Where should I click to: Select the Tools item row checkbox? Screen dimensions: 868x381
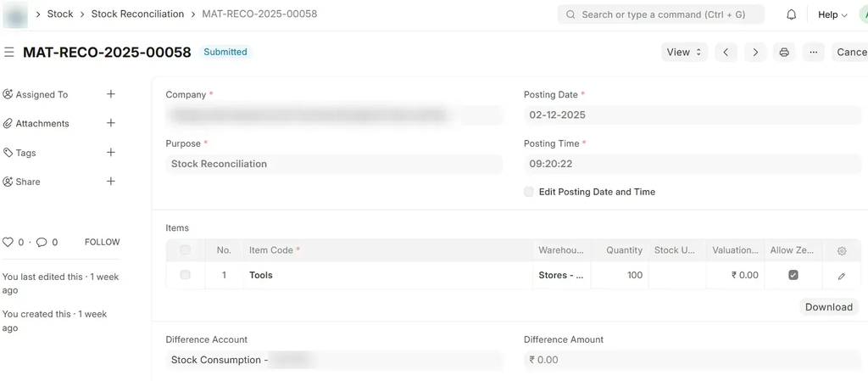coord(185,275)
